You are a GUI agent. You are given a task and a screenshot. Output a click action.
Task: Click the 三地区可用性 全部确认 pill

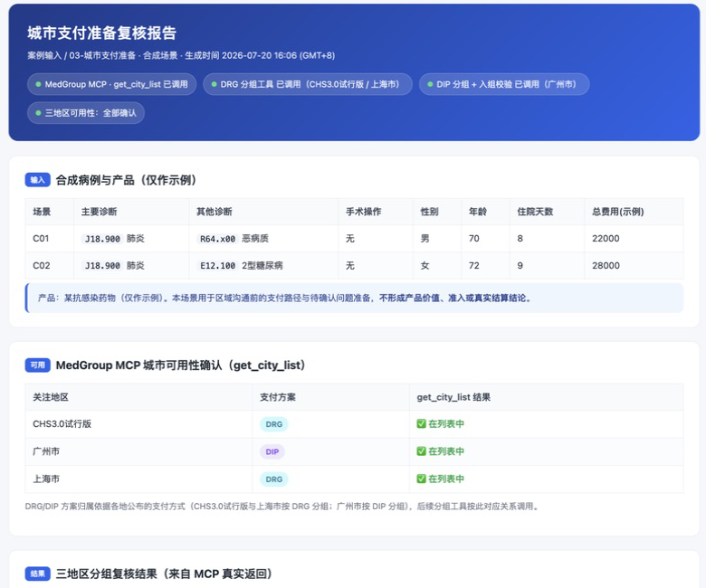coord(86,113)
